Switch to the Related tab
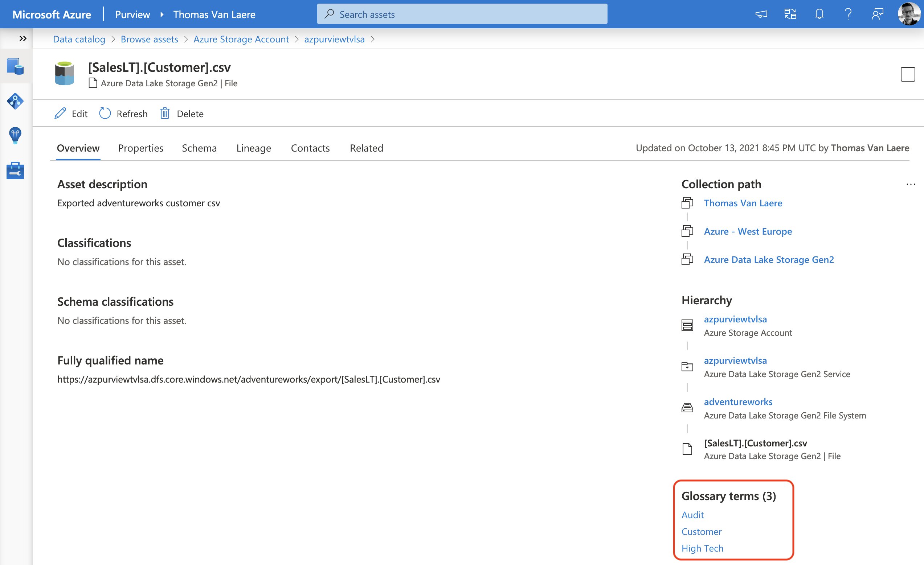 point(367,148)
